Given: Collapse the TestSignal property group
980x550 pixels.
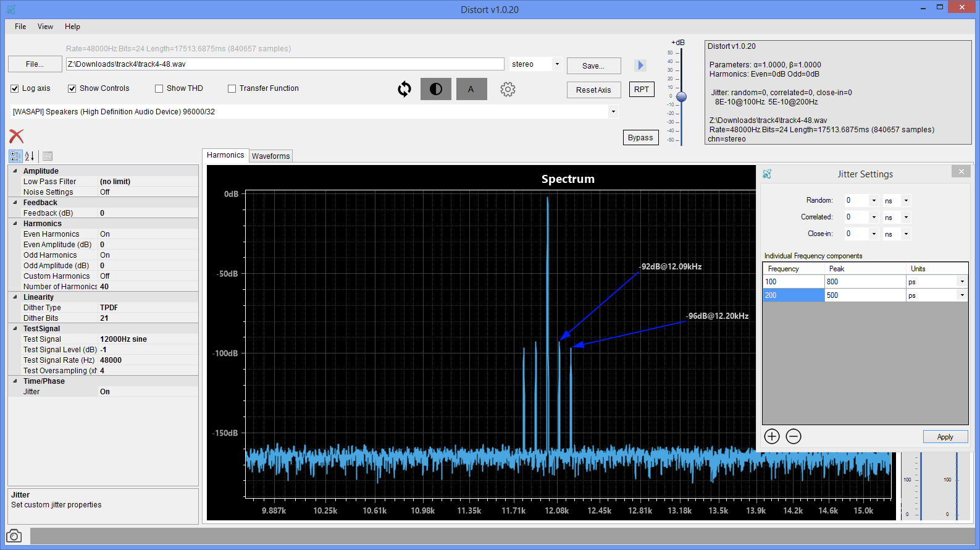Looking at the screenshot, I should [15, 329].
